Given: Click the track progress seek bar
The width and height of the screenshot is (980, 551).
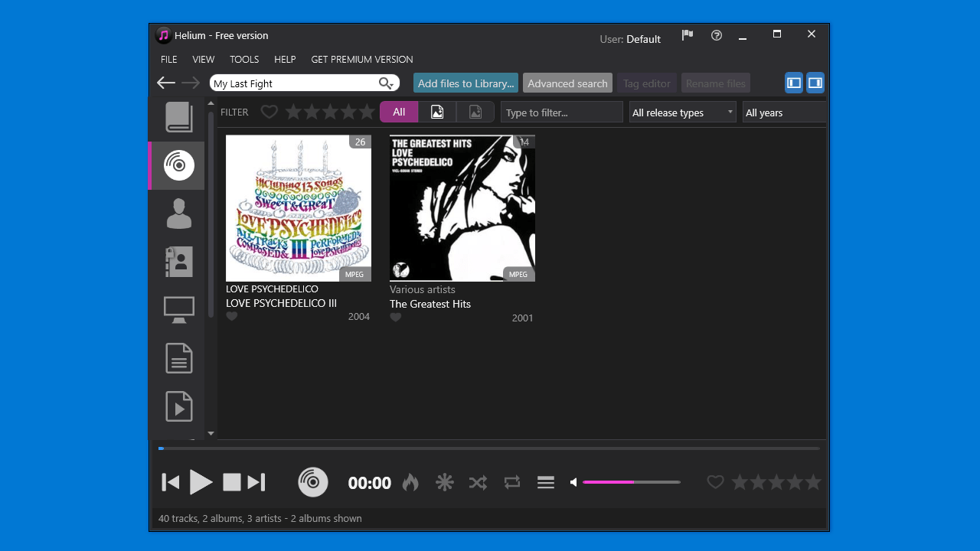Looking at the screenshot, I should (489, 448).
